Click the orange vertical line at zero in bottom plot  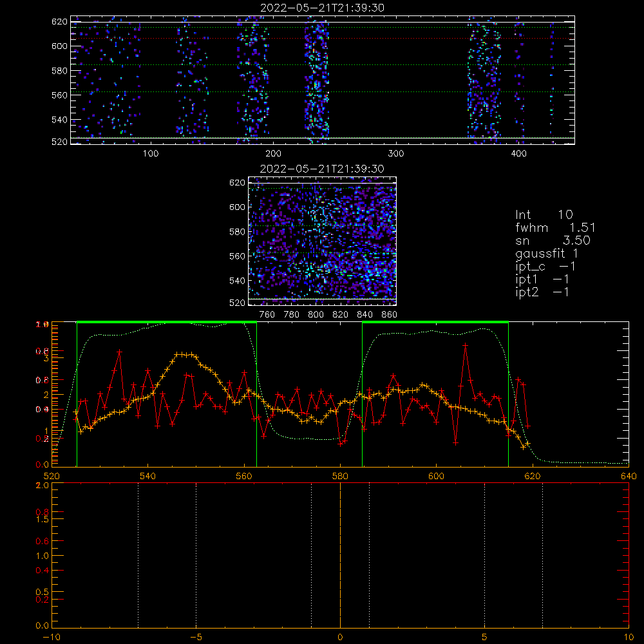tap(340, 554)
